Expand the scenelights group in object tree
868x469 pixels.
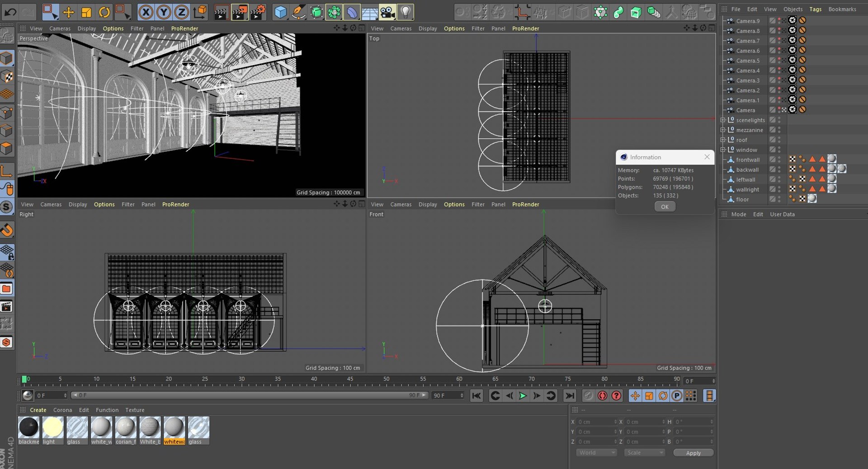tap(723, 120)
